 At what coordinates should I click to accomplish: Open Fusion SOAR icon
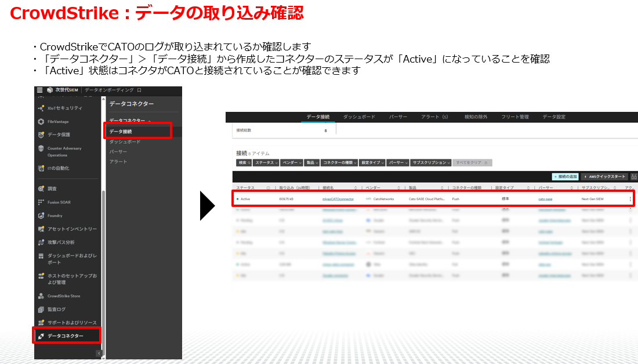click(41, 202)
